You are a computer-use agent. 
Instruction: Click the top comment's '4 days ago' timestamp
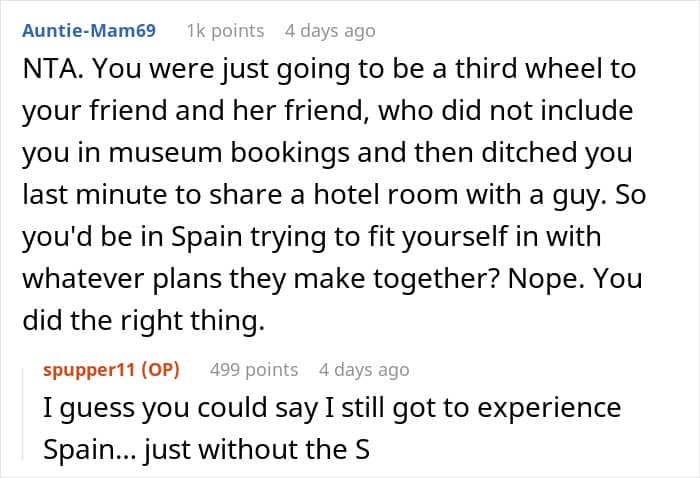click(x=330, y=31)
